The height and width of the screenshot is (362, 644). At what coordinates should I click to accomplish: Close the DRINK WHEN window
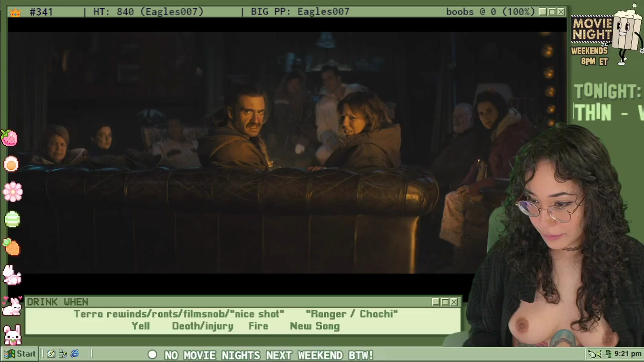pos(454,302)
